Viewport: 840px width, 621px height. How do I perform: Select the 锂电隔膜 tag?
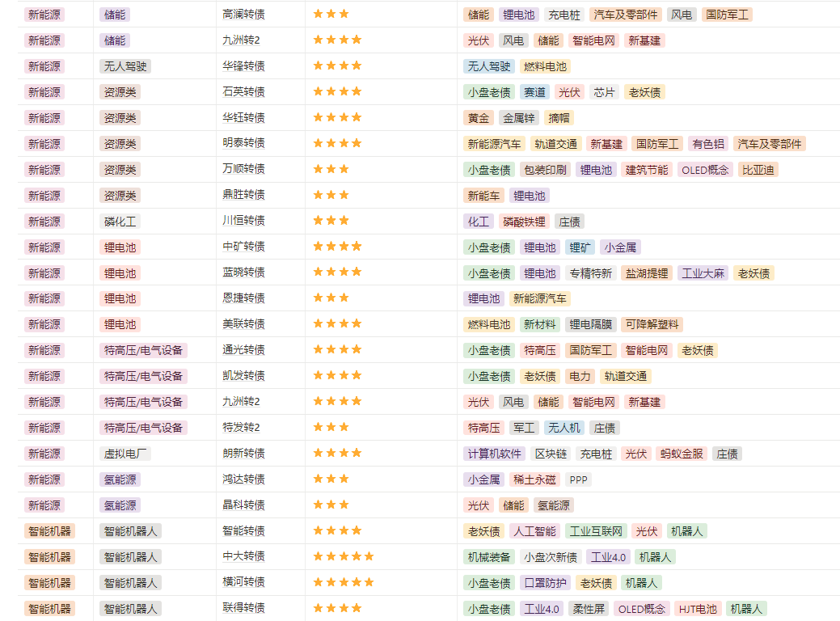591,324
